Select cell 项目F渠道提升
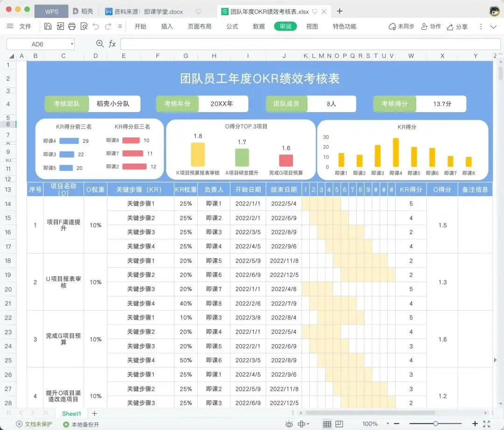504x430 pixels. 63,225
